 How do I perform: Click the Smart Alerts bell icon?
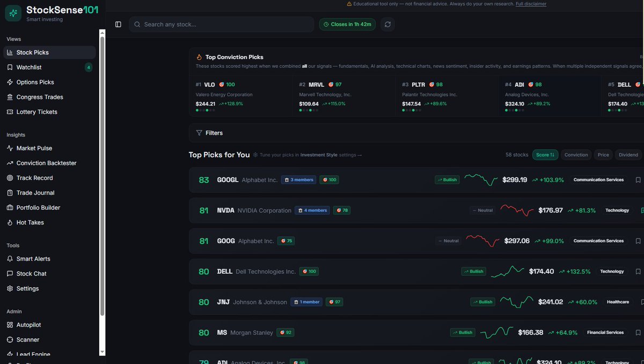10,259
